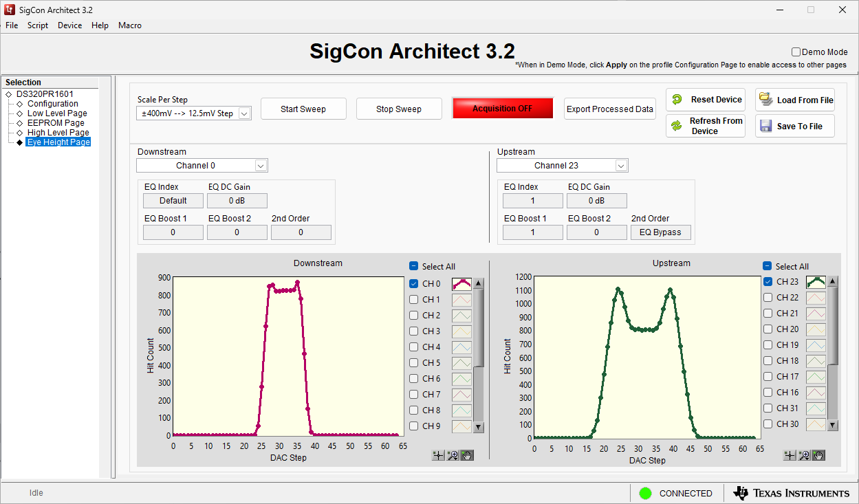Open the Upstream Channel 23 selector
Viewport: 859px width, 504px height.
coord(620,165)
